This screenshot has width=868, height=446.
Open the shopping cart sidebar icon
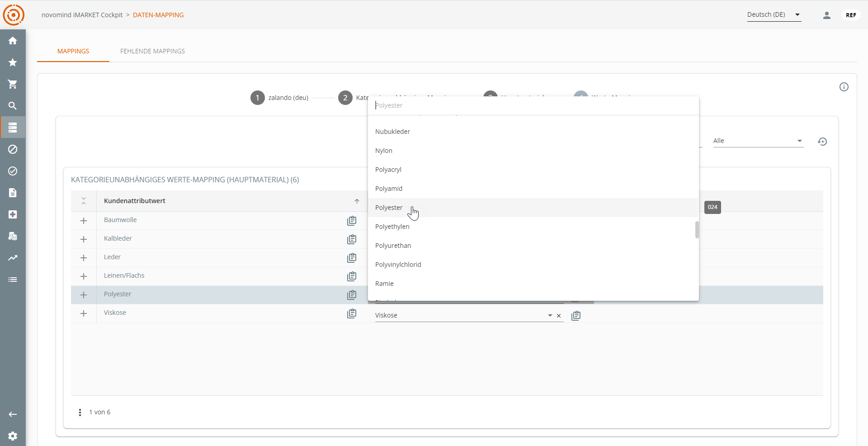pyautogui.click(x=13, y=84)
